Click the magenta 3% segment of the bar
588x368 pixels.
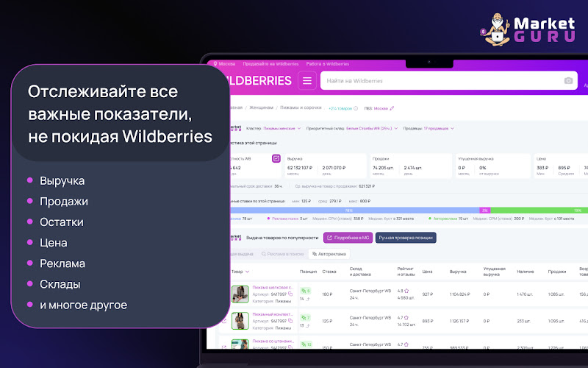pyautogui.click(x=485, y=210)
